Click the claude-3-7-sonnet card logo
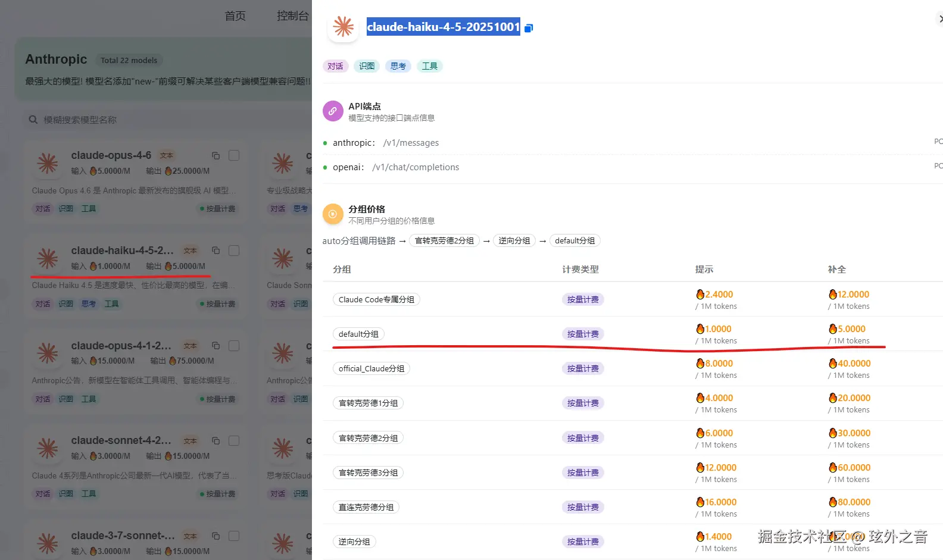 (48, 543)
